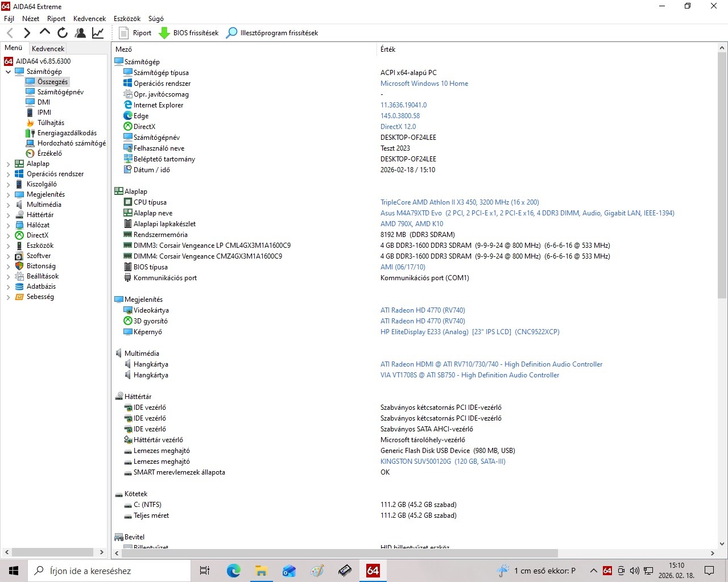The height and width of the screenshot is (582, 728).
Task: Switch to the Kedvencek tab in sidebar
Action: 48,49
